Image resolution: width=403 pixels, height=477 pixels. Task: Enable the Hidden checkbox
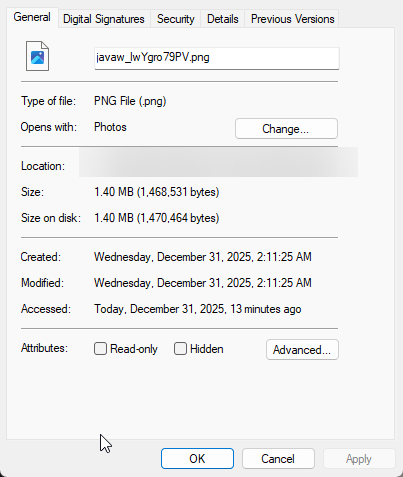(x=180, y=349)
